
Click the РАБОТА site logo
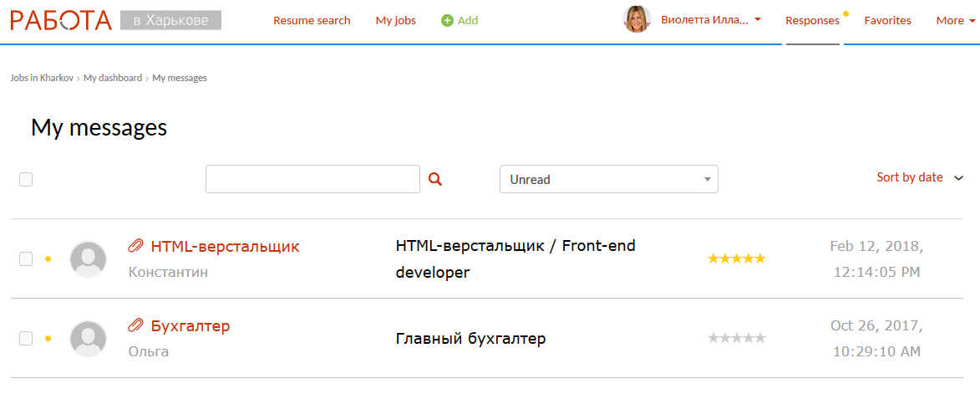click(61, 20)
